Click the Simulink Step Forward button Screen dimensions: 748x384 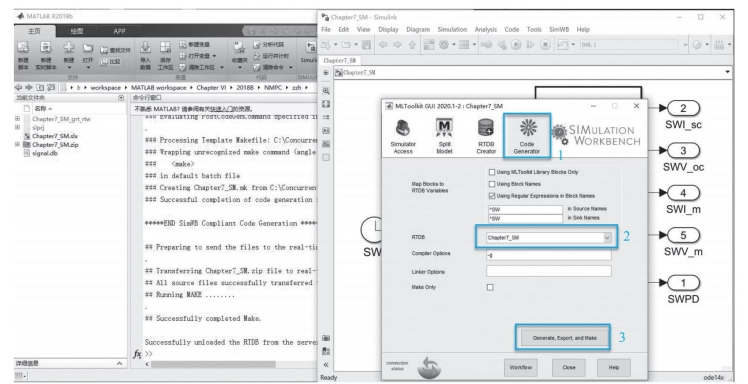pyautogui.click(x=530, y=45)
